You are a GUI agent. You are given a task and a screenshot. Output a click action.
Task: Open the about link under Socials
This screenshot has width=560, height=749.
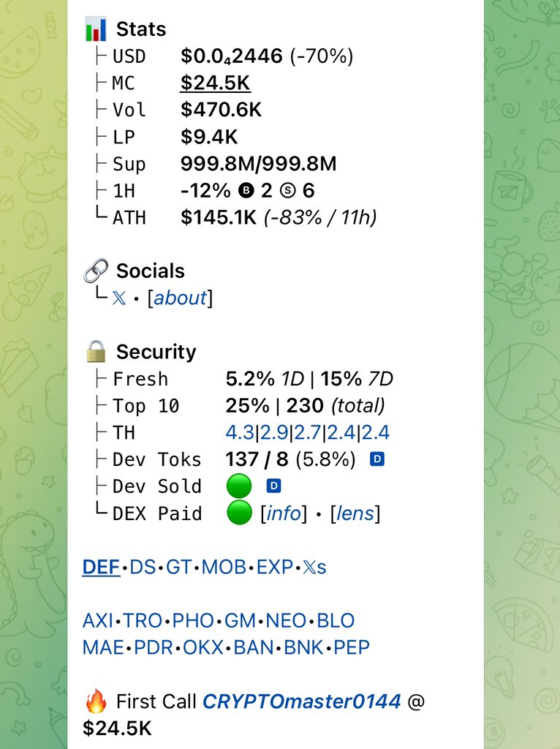click(x=181, y=298)
